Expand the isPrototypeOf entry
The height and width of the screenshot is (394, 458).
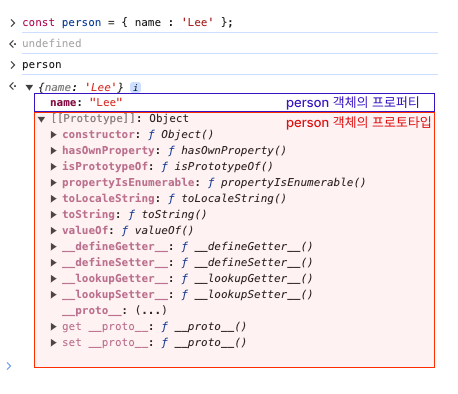[x=53, y=166]
